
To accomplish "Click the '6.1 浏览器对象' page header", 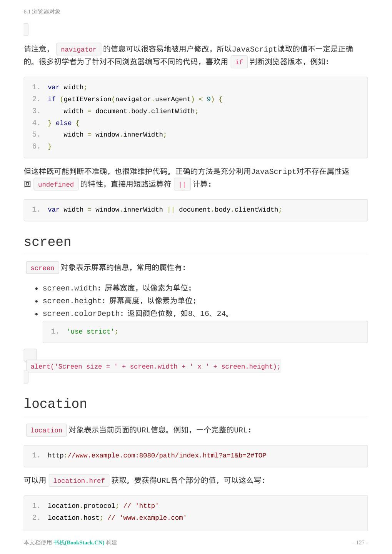I will (42, 12).
